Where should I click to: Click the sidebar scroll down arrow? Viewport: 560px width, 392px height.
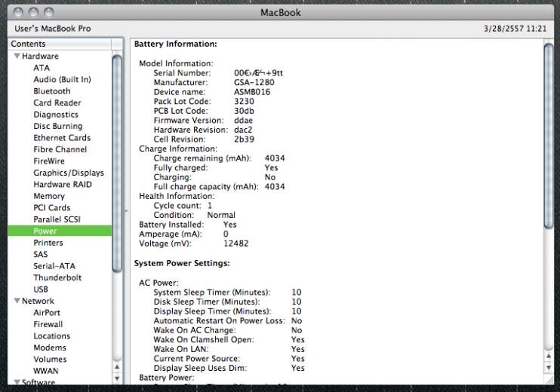(117, 378)
